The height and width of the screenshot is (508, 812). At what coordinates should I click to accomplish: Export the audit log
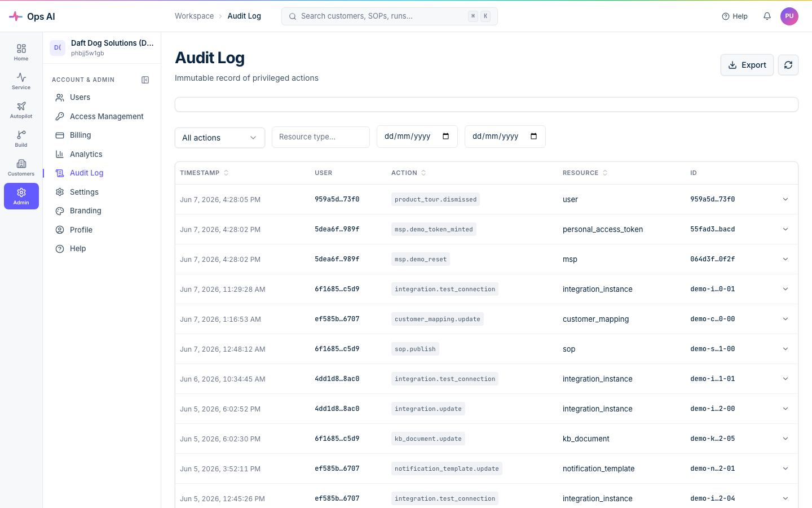(x=747, y=65)
